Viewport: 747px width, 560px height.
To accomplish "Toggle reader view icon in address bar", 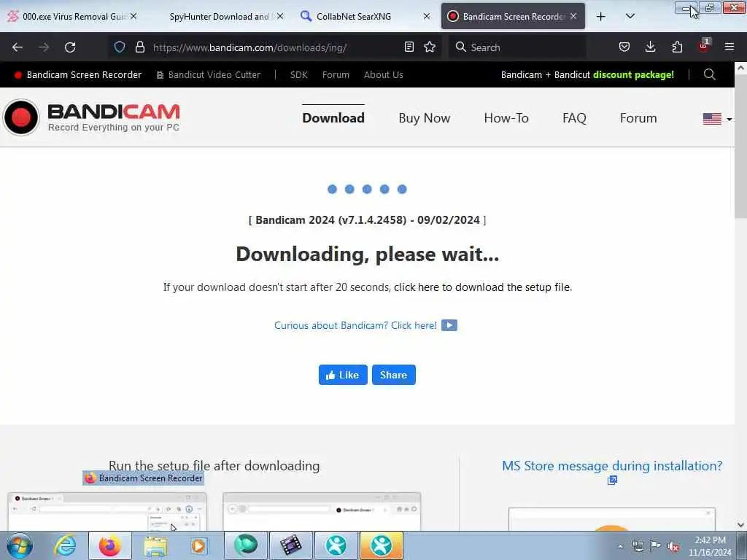I will click(x=409, y=47).
